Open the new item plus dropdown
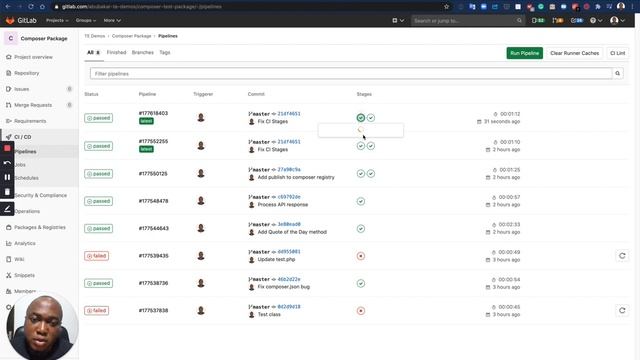The width and height of the screenshot is (640, 360). pyautogui.click(x=398, y=20)
